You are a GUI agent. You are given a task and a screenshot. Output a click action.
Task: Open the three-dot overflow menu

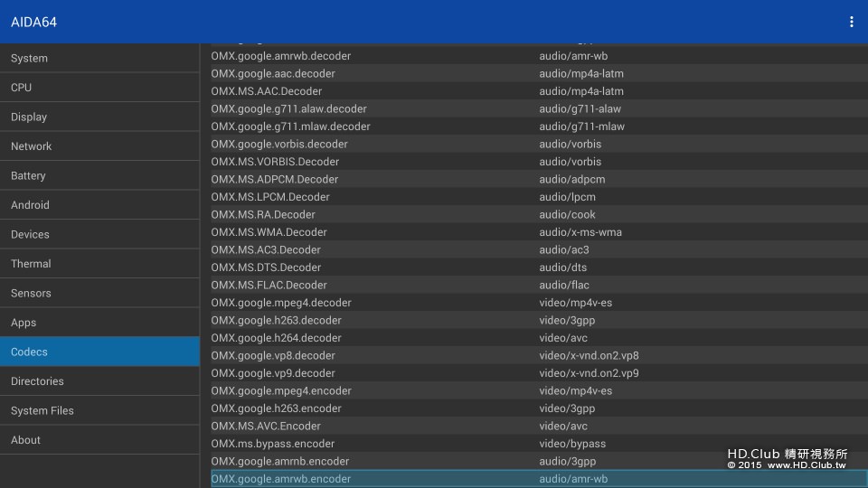tap(852, 22)
